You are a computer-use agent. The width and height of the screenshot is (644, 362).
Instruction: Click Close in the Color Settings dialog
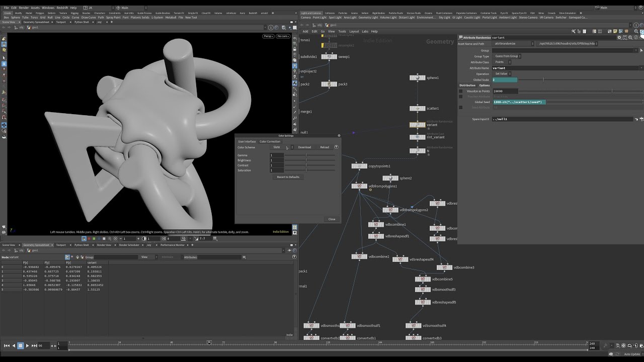click(331, 219)
